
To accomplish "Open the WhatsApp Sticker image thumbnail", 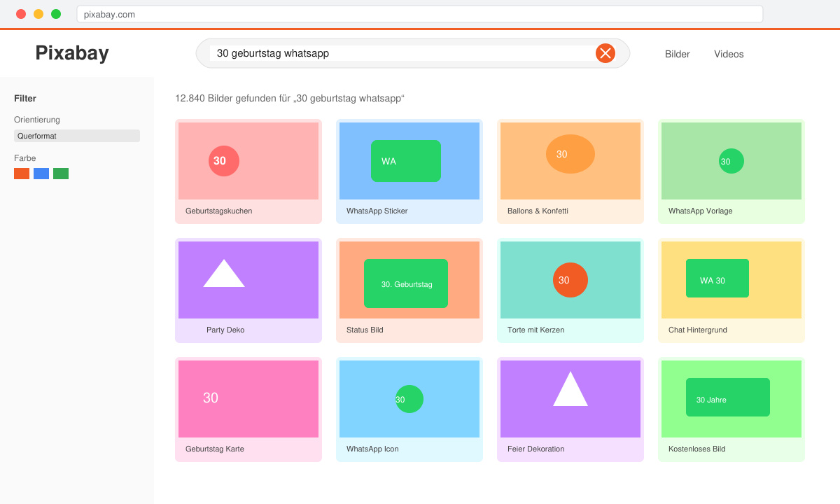I will click(x=409, y=161).
